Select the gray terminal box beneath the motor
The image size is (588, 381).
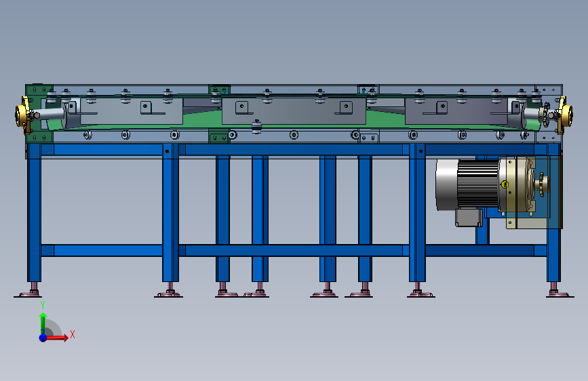coord(469,218)
